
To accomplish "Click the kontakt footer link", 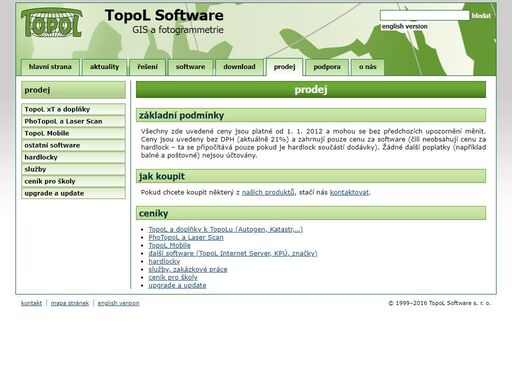I will 31,303.
